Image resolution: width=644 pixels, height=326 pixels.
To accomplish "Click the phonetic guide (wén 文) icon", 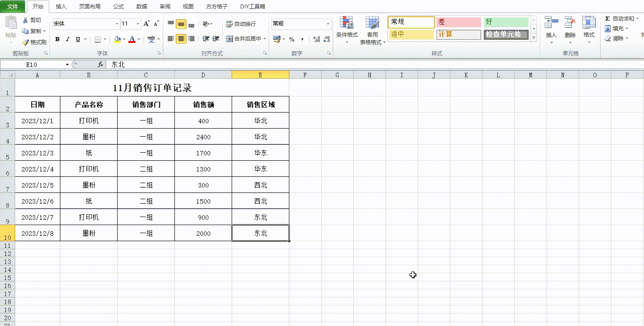I will pos(151,39).
